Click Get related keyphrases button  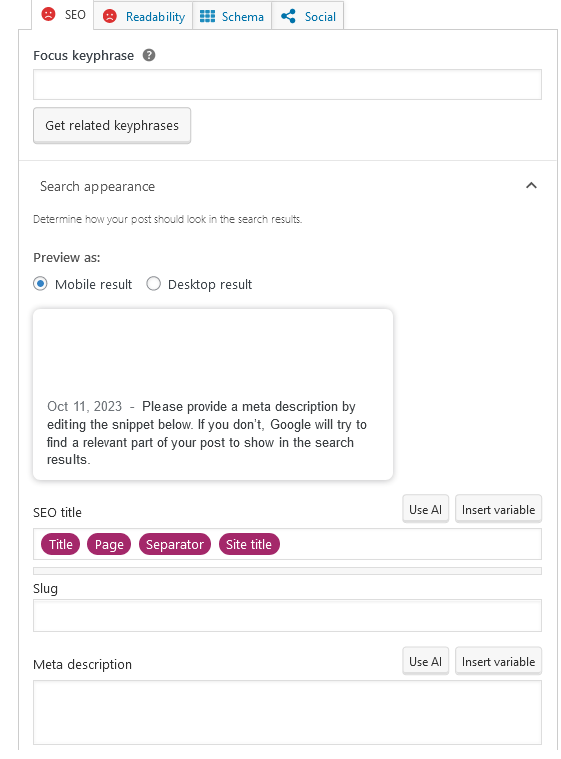click(x=112, y=125)
